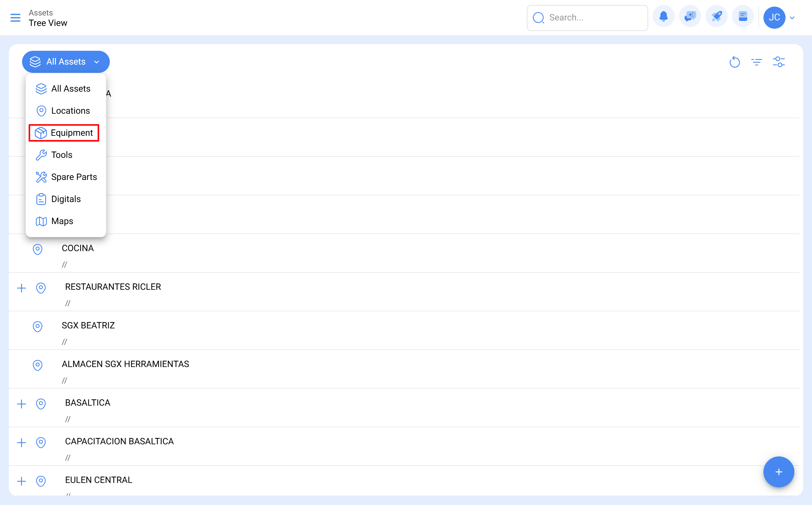Open the column settings sliders icon

pos(779,62)
